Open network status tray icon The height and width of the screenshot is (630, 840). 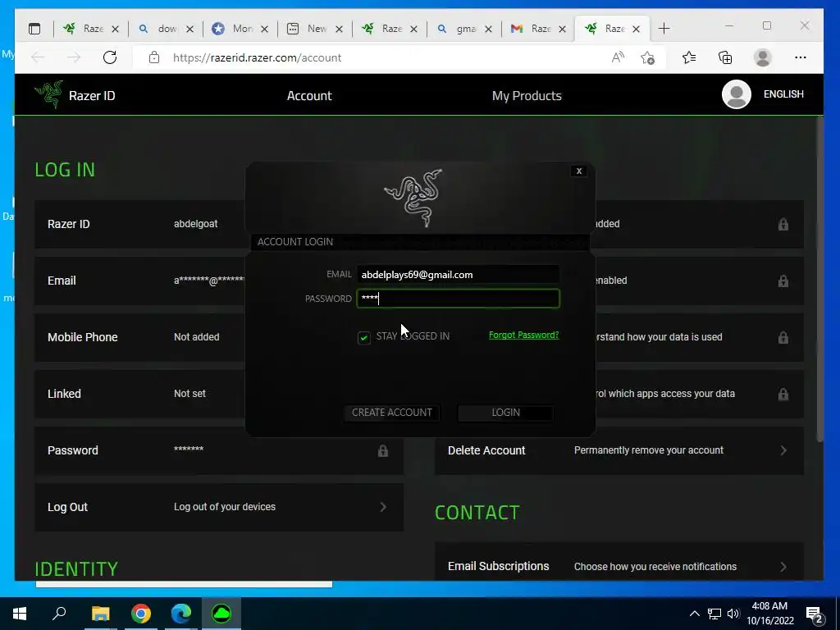pos(714,614)
